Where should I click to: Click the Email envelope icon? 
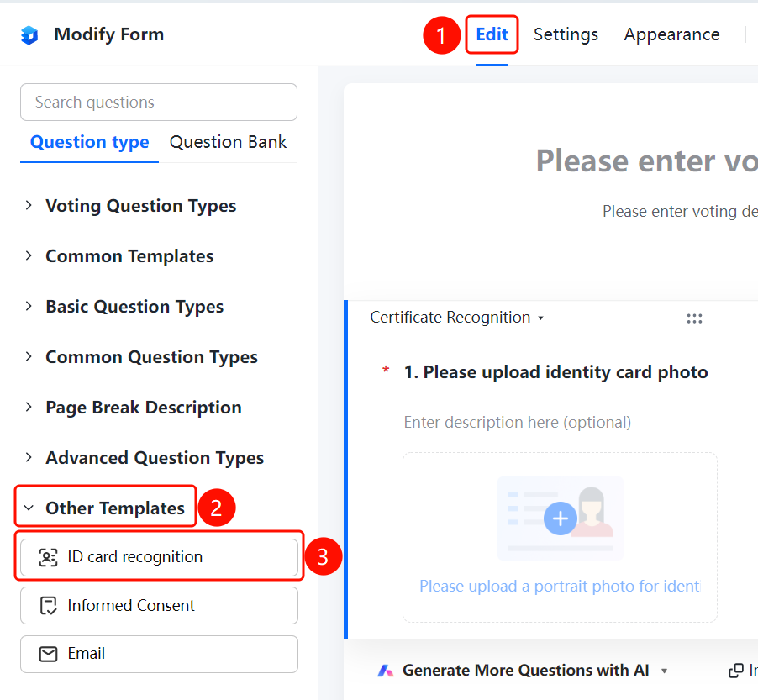(48, 654)
